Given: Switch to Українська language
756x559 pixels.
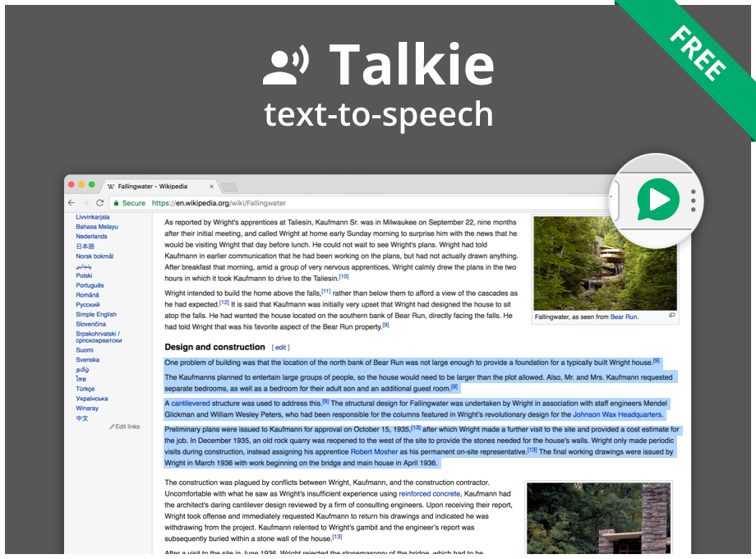Looking at the screenshot, I should 92,399.
